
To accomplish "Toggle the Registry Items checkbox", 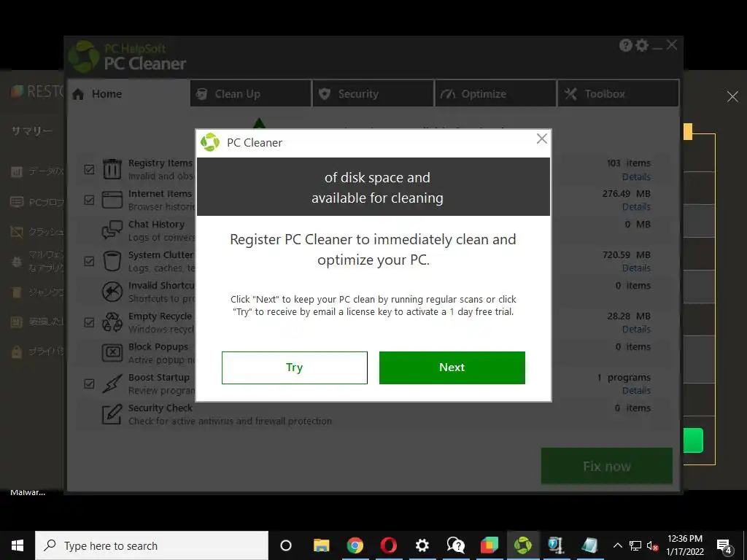I will [89, 169].
